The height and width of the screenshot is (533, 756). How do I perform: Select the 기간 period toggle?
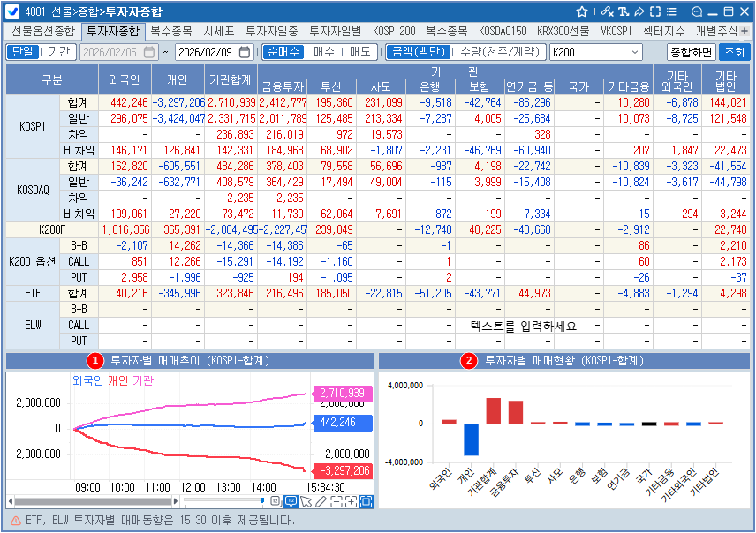tap(57, 52)
